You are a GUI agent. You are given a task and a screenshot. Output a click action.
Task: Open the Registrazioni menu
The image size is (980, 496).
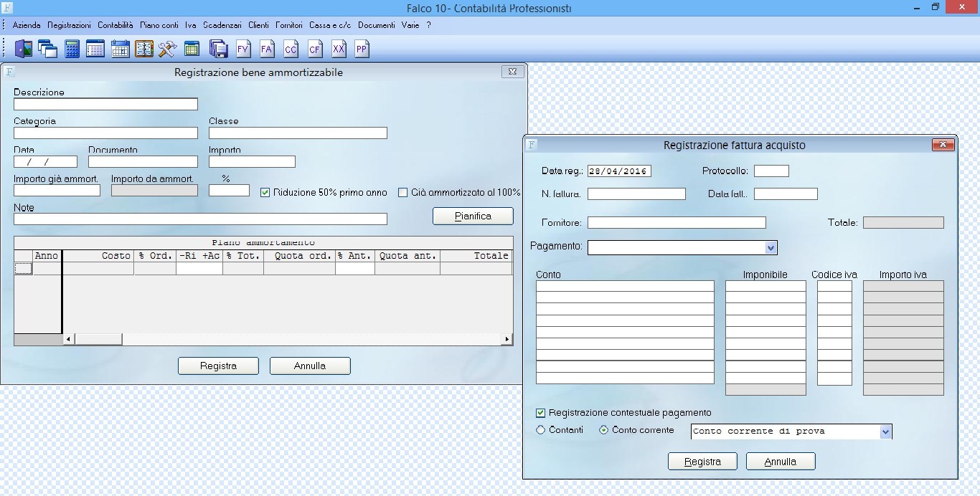[69, 25]
